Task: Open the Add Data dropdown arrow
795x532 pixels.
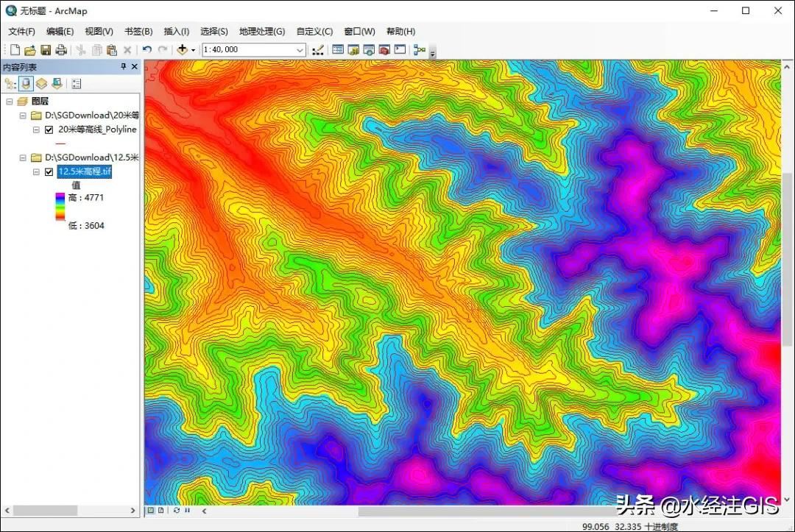Action: (x=193, y=49)
